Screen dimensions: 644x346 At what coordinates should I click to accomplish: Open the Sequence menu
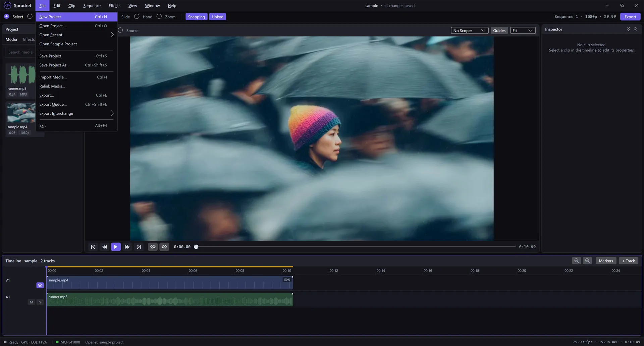(x=92, y=6)
